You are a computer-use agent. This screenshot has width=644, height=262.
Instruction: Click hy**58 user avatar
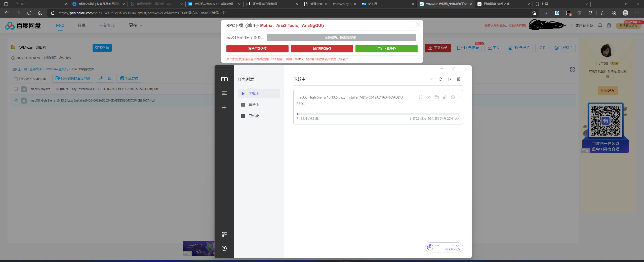(607, 50)
